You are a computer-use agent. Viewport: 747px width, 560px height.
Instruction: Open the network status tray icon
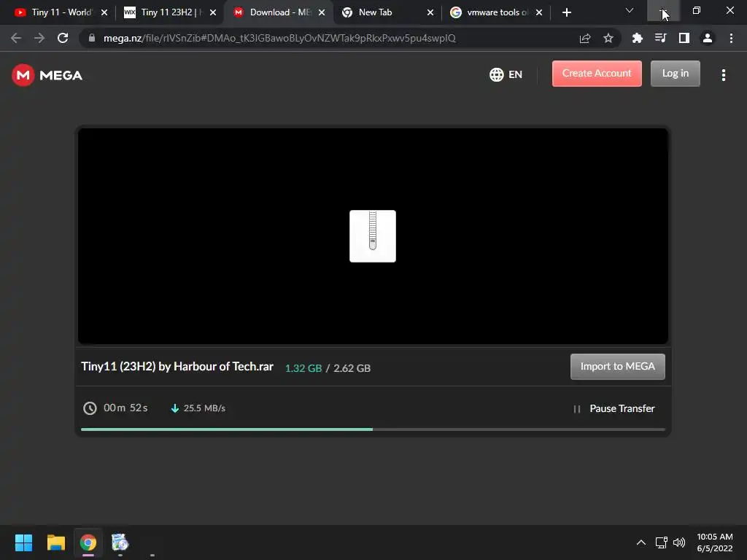tap(661, 542)
